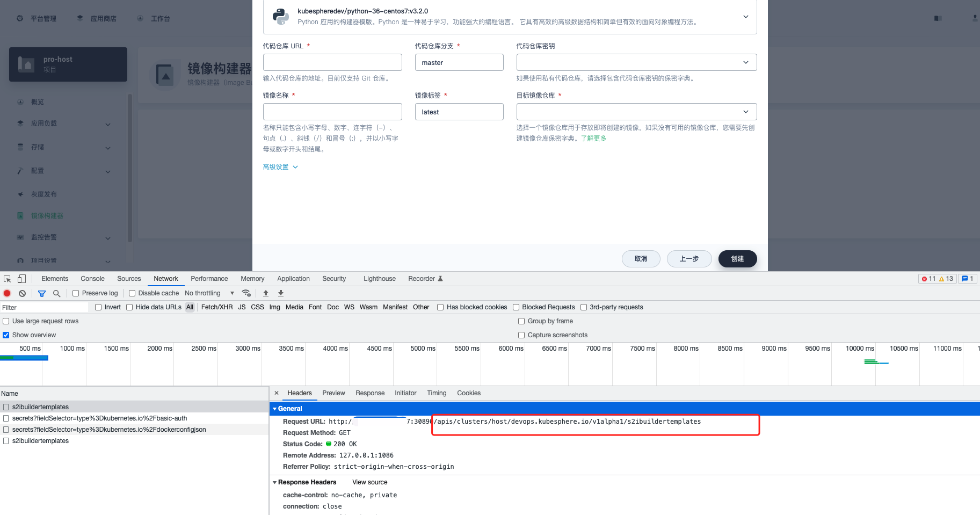The width and height of the screenshot is (980, 515).
Task: Switch to the Elements tab
Action: click(x=55, y=279)
